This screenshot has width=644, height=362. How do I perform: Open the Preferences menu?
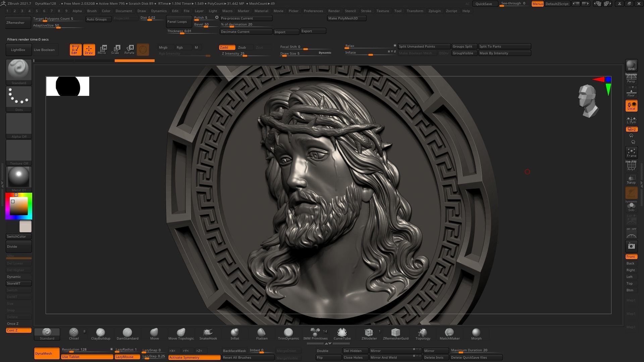point(313,11)
